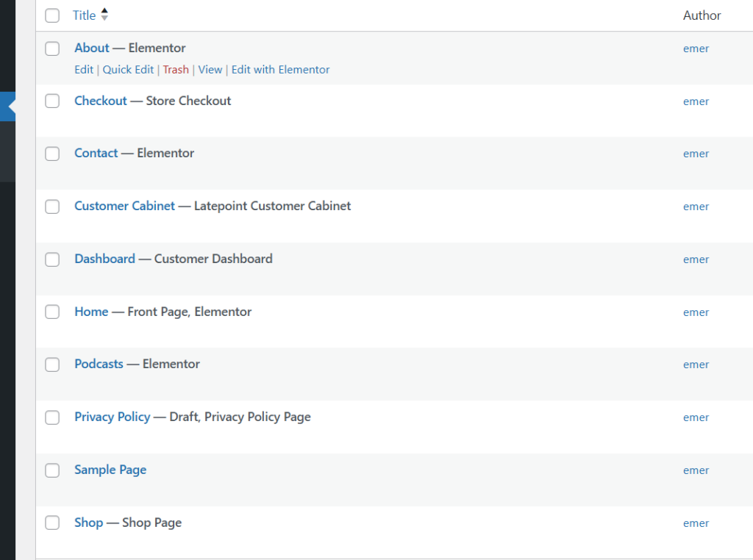Click author emer on the Home row
This screenshot has width=753, height=560.
pyautogui.click(x=696, y=312)
